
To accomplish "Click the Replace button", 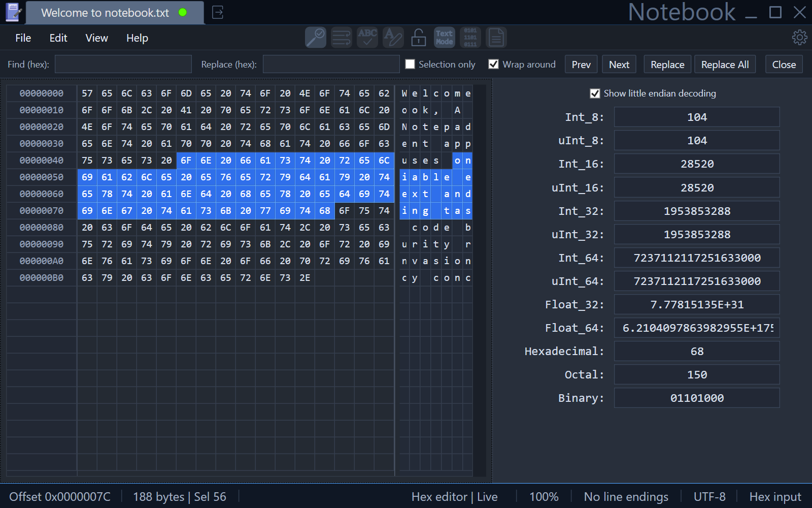I will pos(667,65).
